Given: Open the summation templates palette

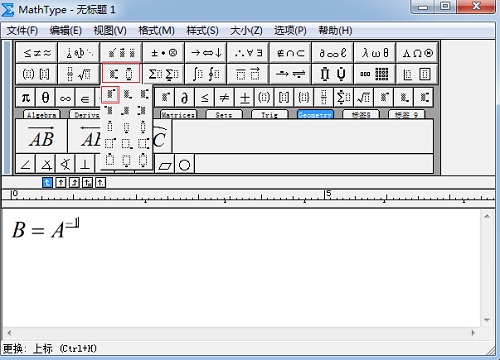Looking at the screenshot, I should [163, 74].
